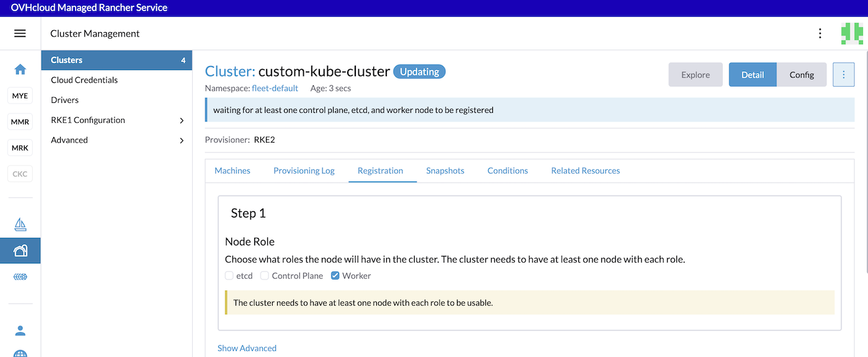Click Show Advanced under Step 1
Screen dimensions: 868x357
click(x=247, y=348)
